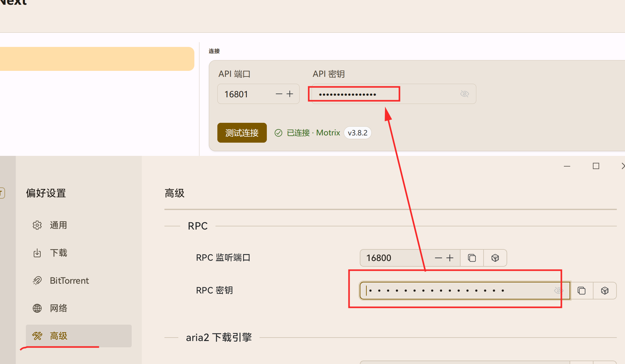Open the 下载 download settings icon
The height and width of the screenshot is (364, 625).
point(37,253)
